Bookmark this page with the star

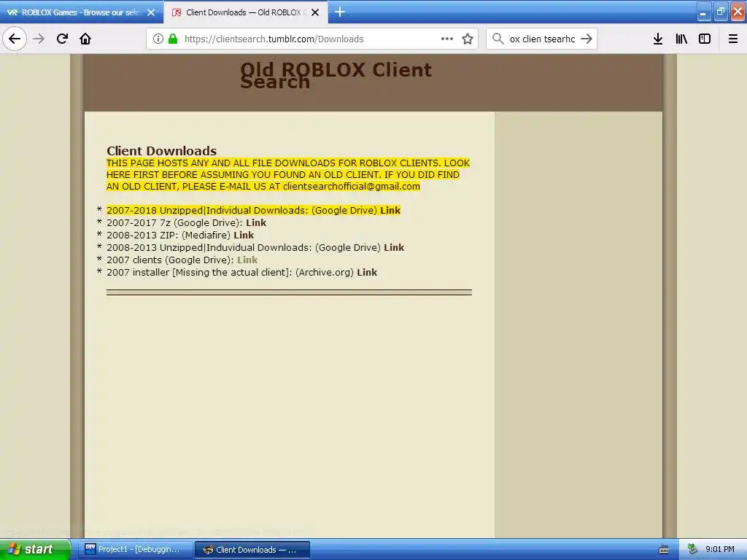(468, 39)
